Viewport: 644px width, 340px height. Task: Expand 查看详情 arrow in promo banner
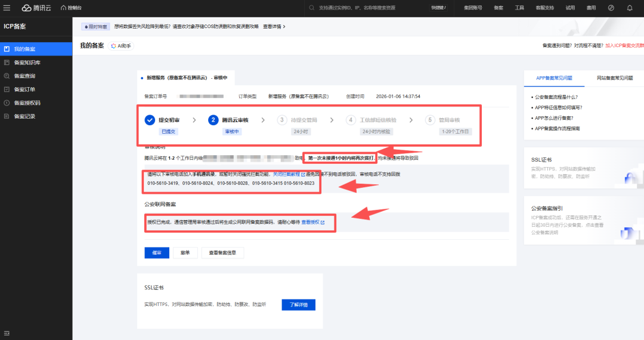[x=284, y=27]
